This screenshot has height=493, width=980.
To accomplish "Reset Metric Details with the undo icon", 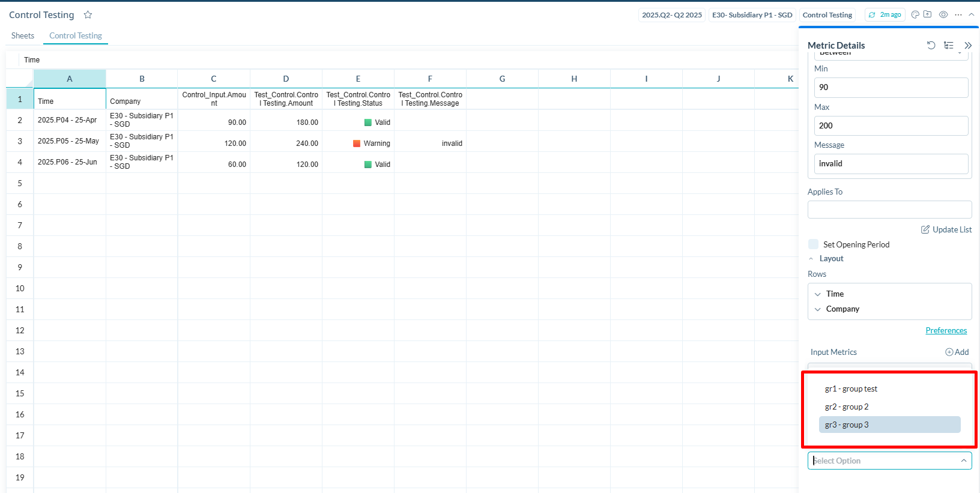I will pyautogui.click(x=931, y=46).
